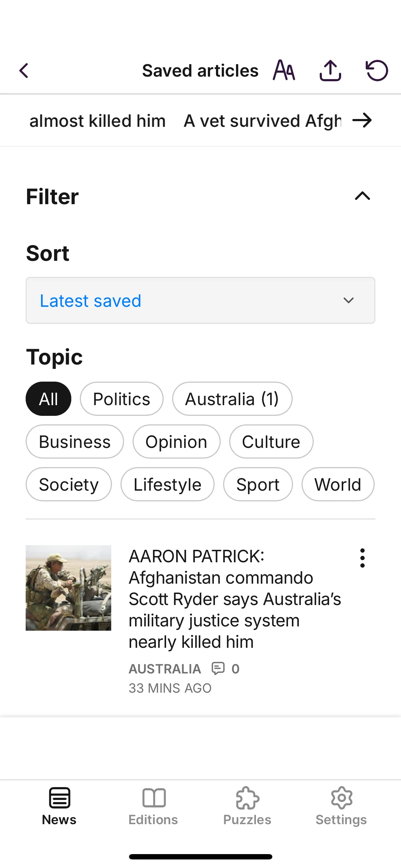Switch to the Editions tab
The width and height of the screenshot is (401, 868).
[153, 807]
